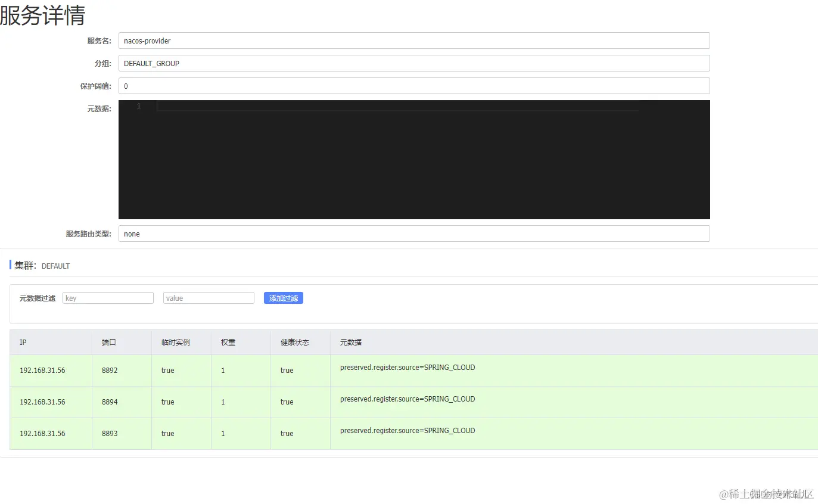Click the 保护阈值 field showing 0
818x504 pixels.
click(414, 86)
